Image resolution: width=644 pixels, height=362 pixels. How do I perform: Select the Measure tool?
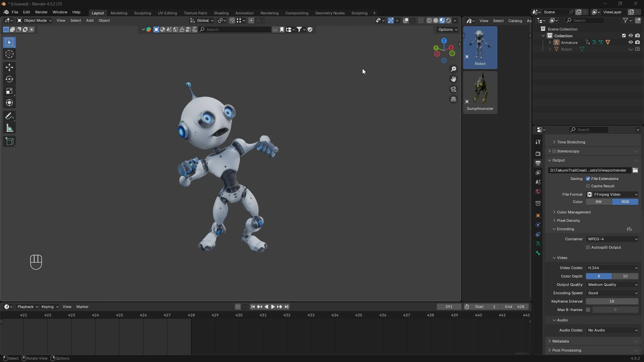click(x=9, y=128)
